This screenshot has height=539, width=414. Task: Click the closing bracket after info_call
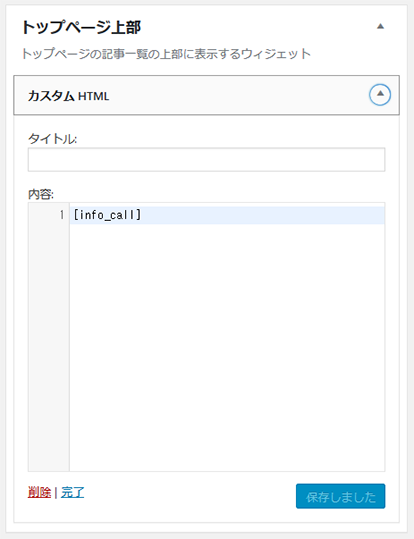click(138, 215)
